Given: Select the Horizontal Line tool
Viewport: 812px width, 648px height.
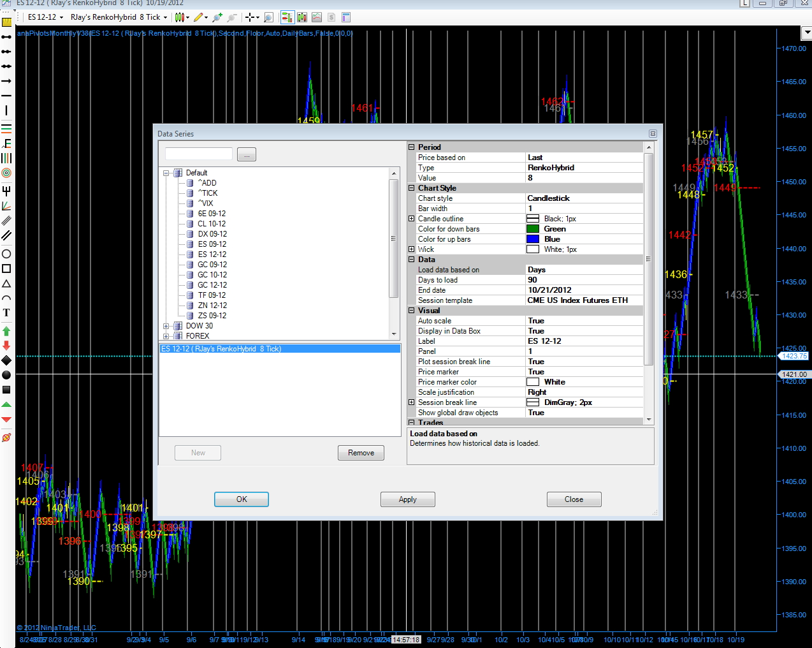Looking at the screenshot, I should (6, 96).
